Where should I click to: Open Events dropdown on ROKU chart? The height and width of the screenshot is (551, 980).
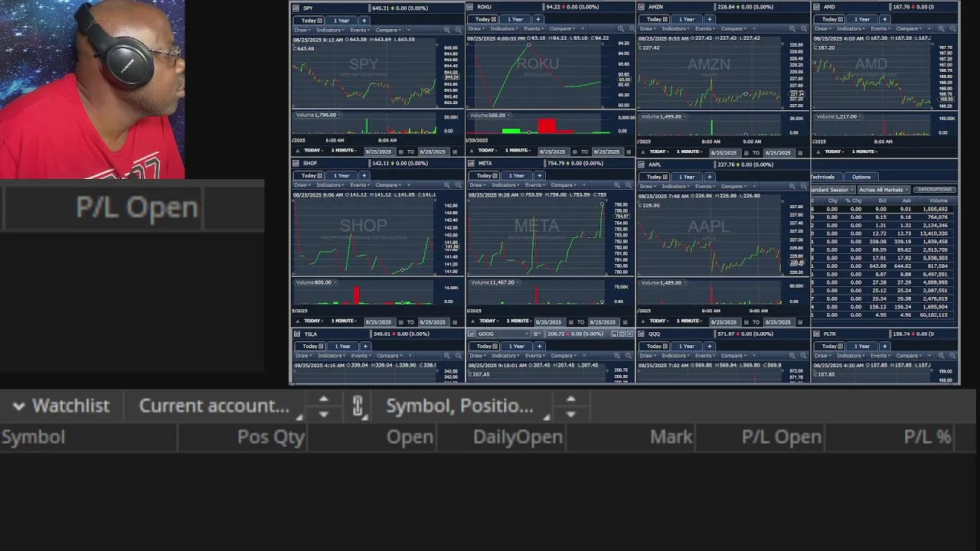pyautogui.click(x=534, y=28)
